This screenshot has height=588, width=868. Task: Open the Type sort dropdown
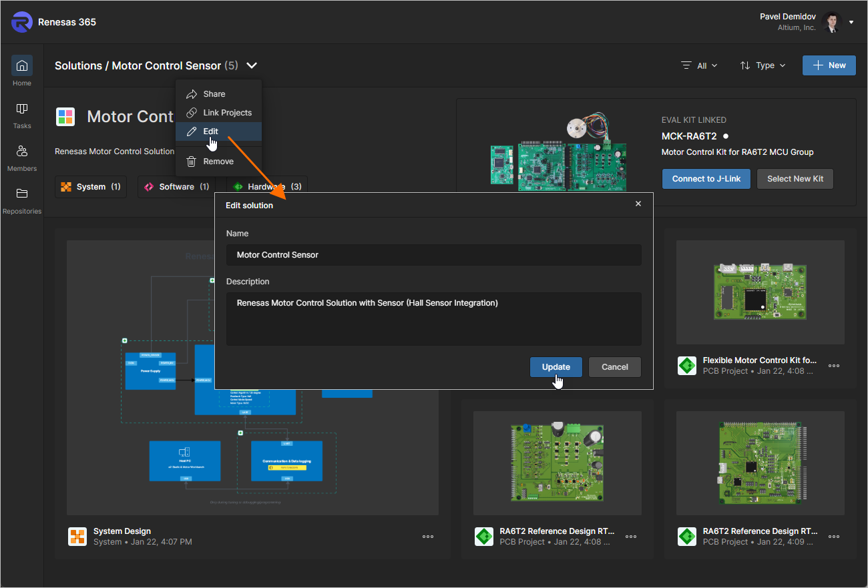763,65
